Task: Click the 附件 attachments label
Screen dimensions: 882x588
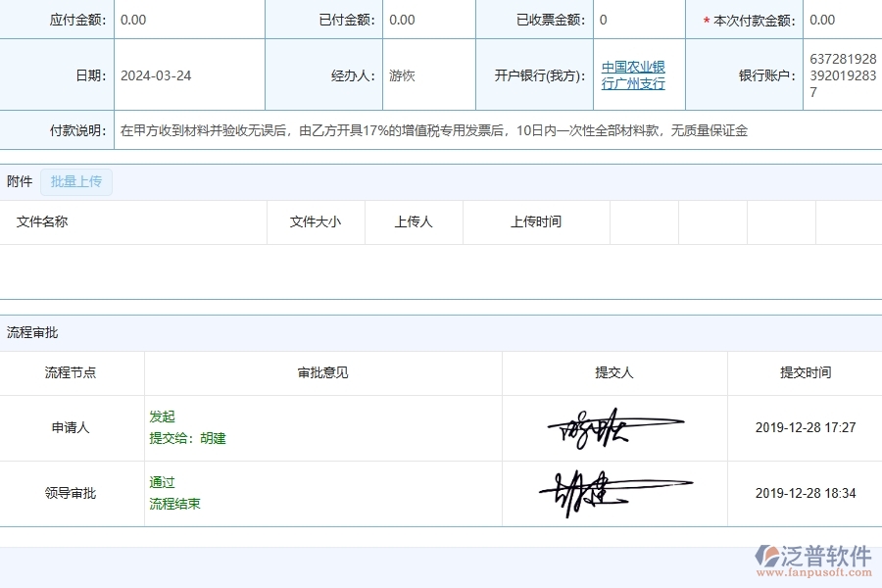Action: point(18,181)
